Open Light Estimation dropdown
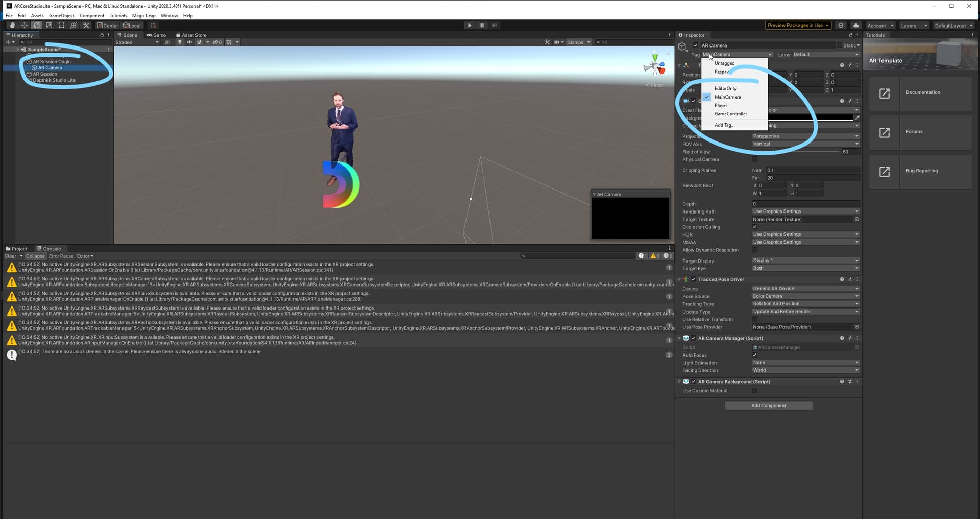980x519 pixels. 805,363
